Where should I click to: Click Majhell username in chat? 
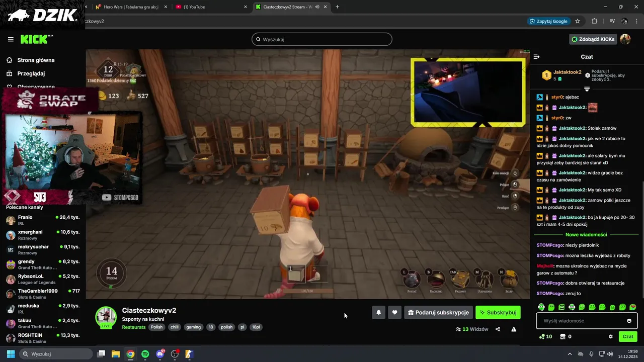click(x=545, y=265)
